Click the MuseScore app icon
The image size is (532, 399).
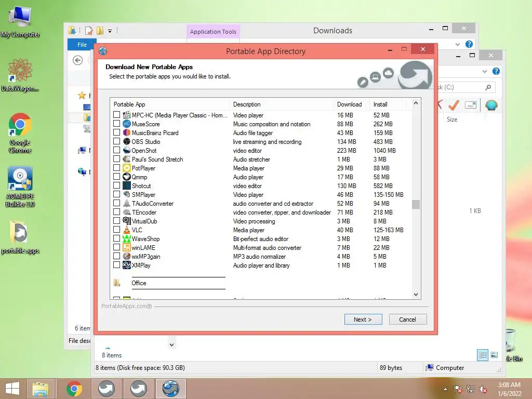tap(127, 124)
